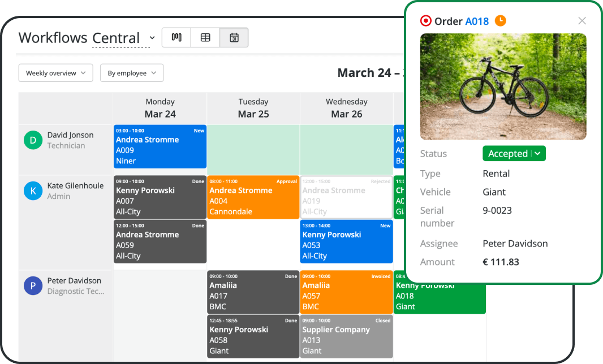Open rejected order A019 card
Image resolution: width=603 pixels, height=364 pixels.
tap(346, 197)
